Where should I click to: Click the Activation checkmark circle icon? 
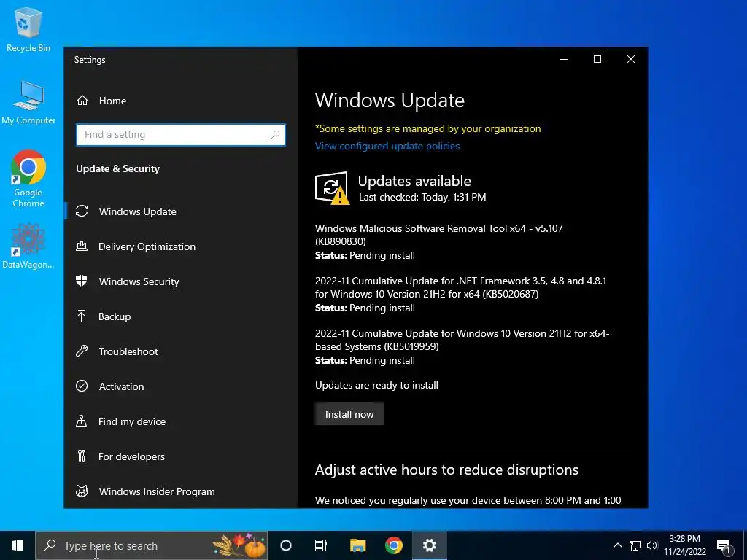point(82,386)
